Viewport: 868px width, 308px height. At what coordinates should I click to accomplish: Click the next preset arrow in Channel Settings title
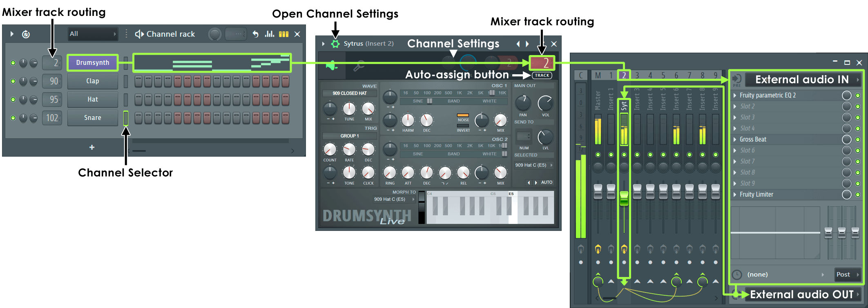tap(527, 44)
